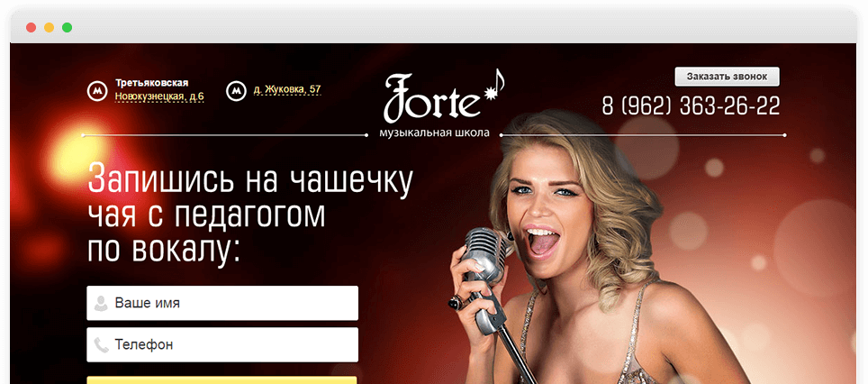Image resolution: width=868 pixels, height=384 pixels.
Task: Click the person icon in the name field
Action: [x=101, y=303]
